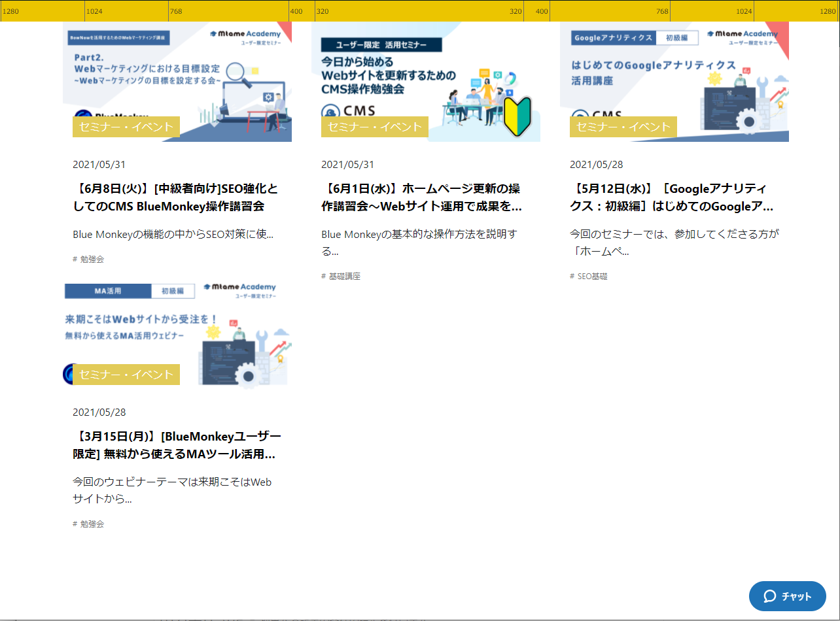The width and height of the screenshot is (840, 621).
Task: Open the チャット chat button
Action: (788, 596)
